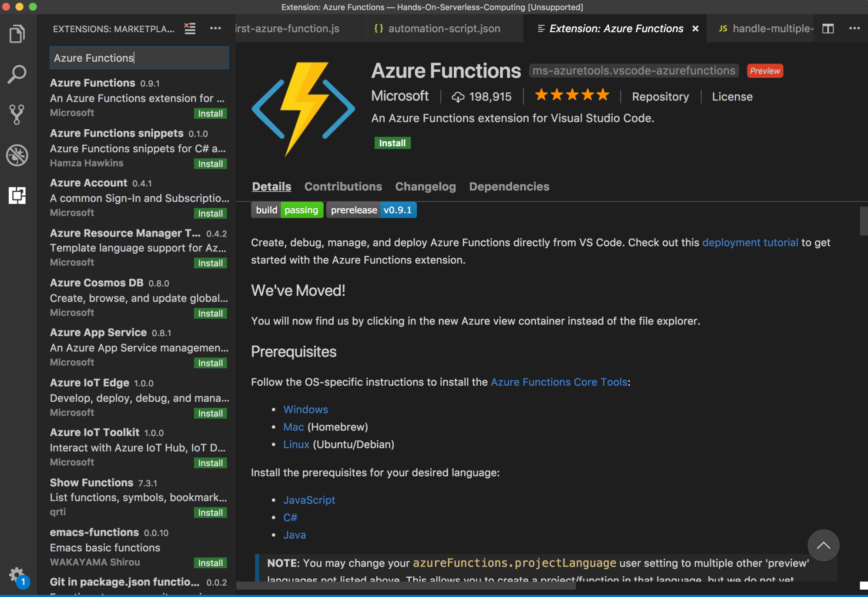Switch to the Changelog tab
The height and width of the screenshot is (597, 868).
tap(425, 187)
